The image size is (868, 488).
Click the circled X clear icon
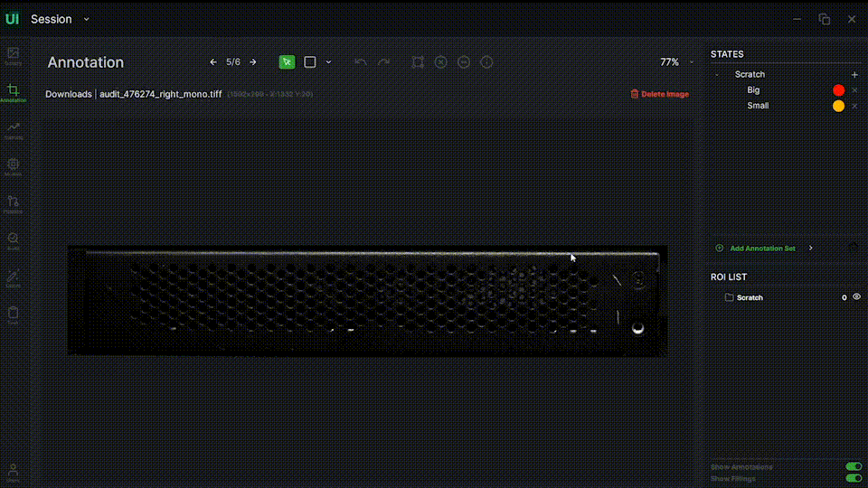440,62
